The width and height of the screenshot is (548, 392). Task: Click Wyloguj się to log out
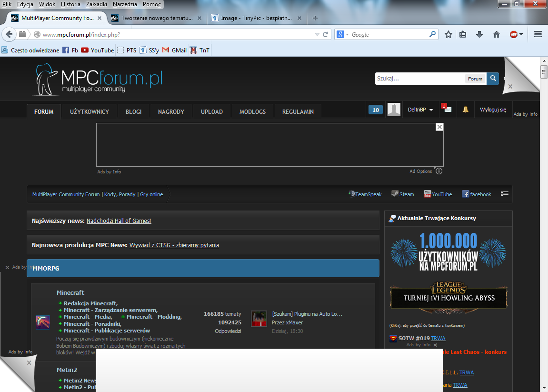493,110
